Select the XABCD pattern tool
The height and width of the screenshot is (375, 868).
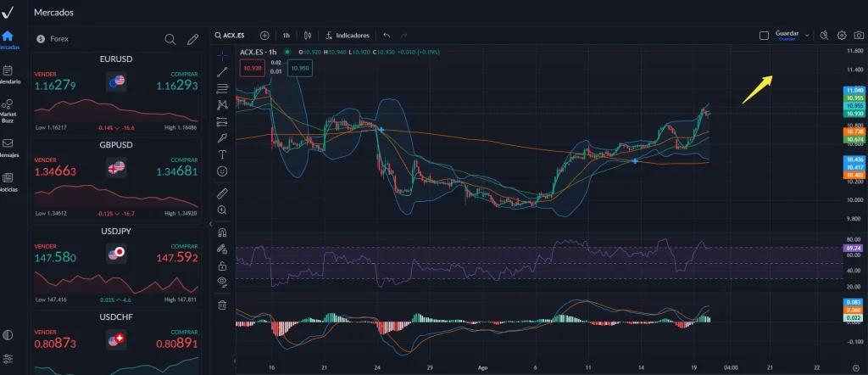(222, 104)
